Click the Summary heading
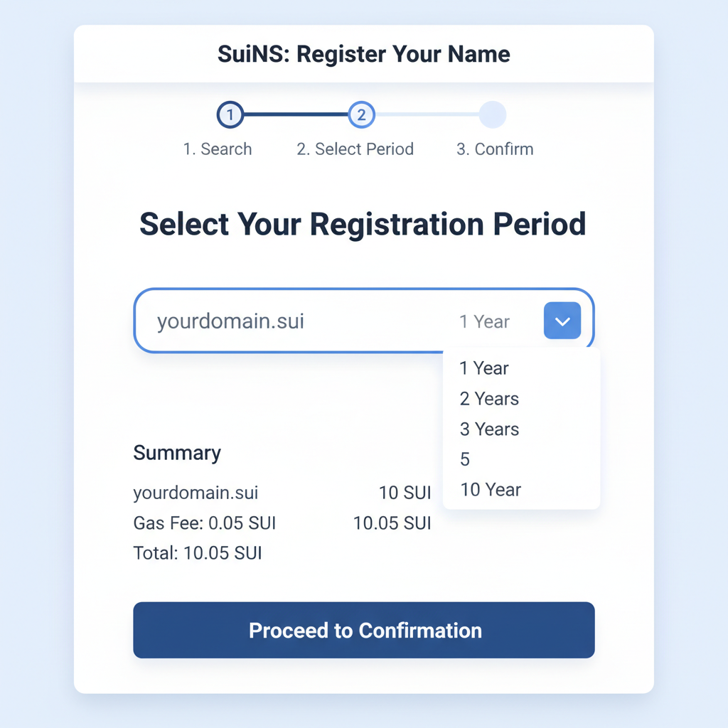728x728 pixels. click(x=177, y=453)
